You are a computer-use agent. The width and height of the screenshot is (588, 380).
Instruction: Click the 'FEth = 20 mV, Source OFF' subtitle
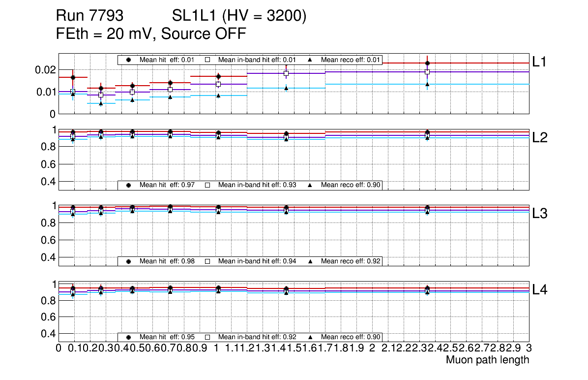click(151, 34)
